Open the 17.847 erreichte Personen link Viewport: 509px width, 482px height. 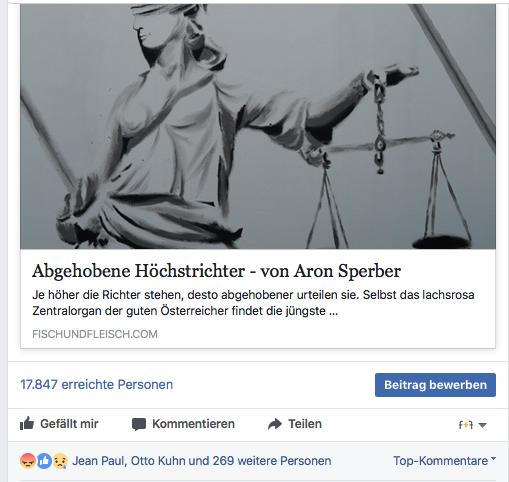tap(97, 385)
